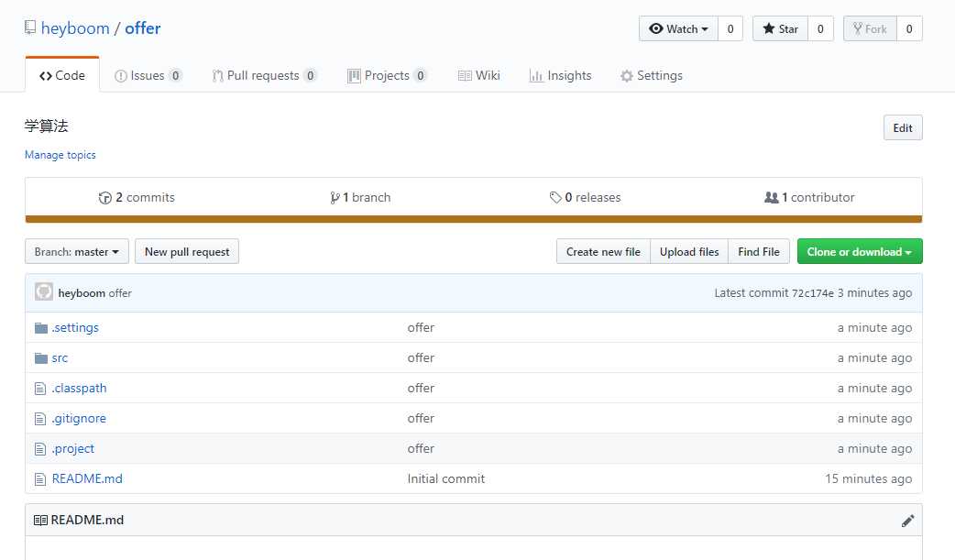The width and height of the screenshot is (955, 560).
Task: Open the Wiki tab
Action: pos(478,75)
